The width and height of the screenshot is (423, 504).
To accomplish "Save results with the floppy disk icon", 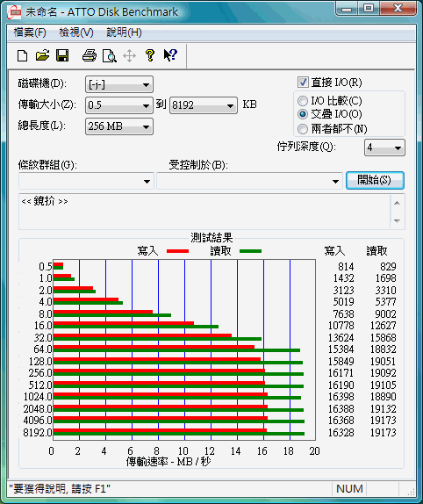I will (62, 55).
